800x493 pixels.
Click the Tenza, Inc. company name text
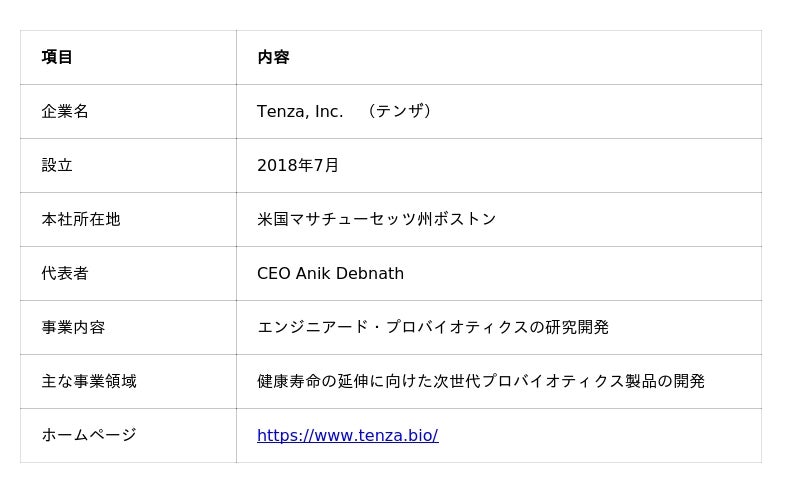[300, 111]
